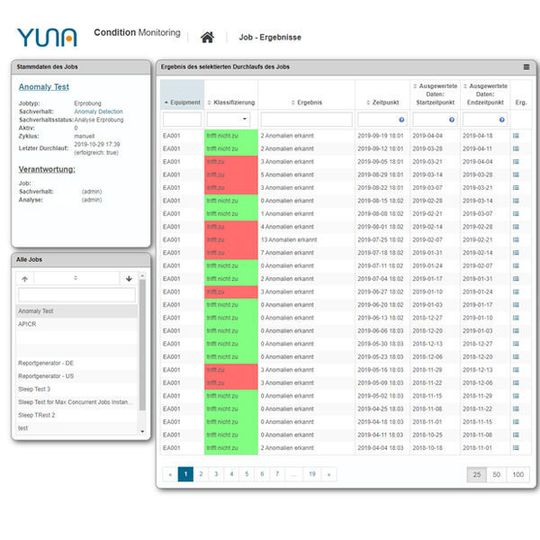Open result details for the 2019-07-04 row
This screenshot has width=540, height=540.
coord(516,279)
